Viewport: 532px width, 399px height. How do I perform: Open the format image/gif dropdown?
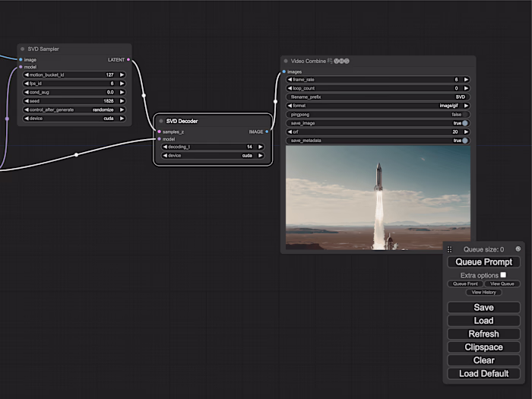click(x=378, y=106)
